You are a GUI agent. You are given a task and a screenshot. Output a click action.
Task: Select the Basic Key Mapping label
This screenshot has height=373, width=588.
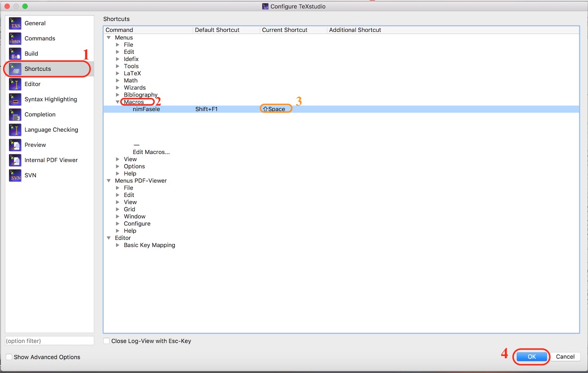pos(149,245)
